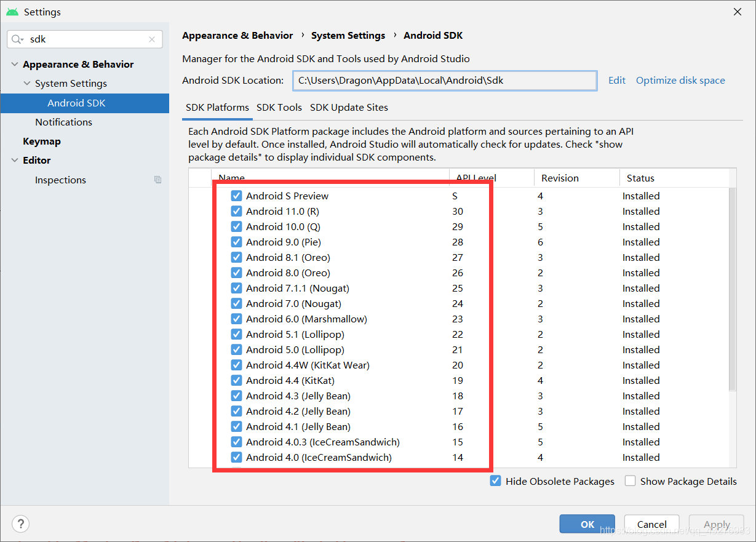Click API level 30 cell
Viewport: 756px width, 542px height.
click(x=458, y=211)
